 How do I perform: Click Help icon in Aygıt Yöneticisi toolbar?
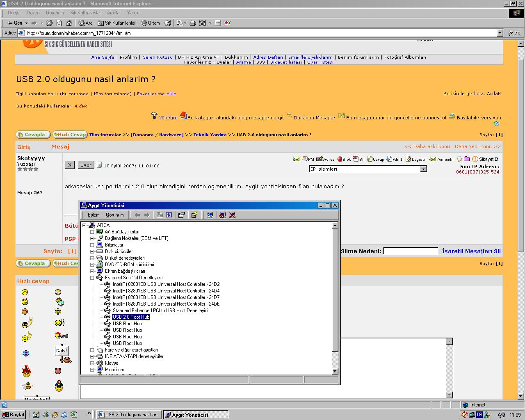click(x=194, y=215)
